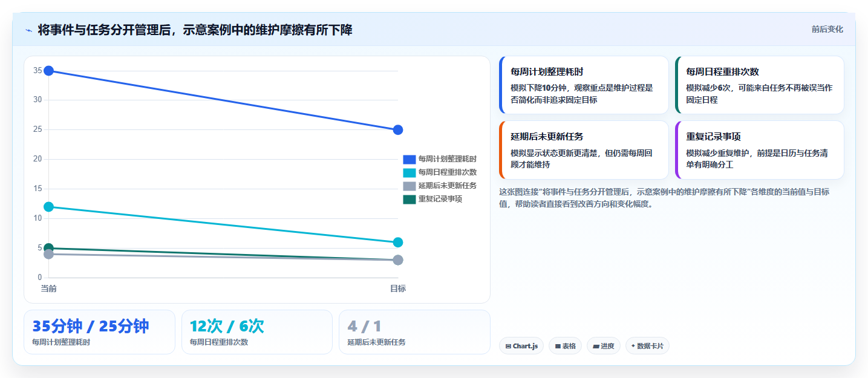Click the blue data point at 35
Viewport: 868px width, 378px height.
49,71
